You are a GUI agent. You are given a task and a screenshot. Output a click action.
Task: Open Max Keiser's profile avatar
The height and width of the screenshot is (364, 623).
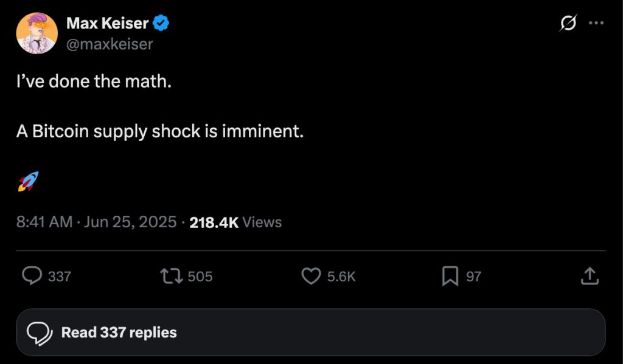click(37, 33)
